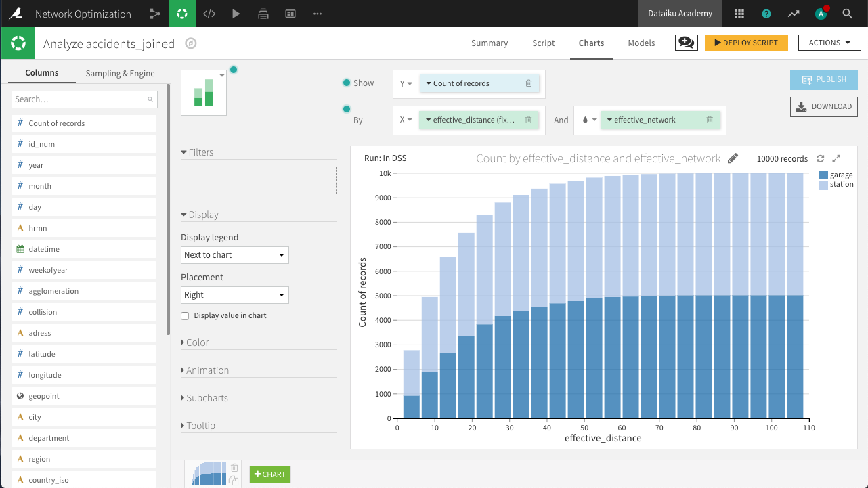The height and width of the screenshot is (488, 868).
Task: Open Display legend dropdown
Action: pyautogui.click(x=234, y=255)
